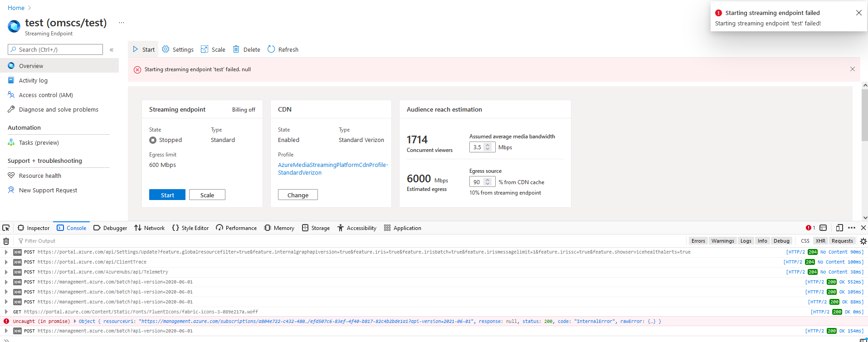Close the failed notification toast

(x=858, y=13)
